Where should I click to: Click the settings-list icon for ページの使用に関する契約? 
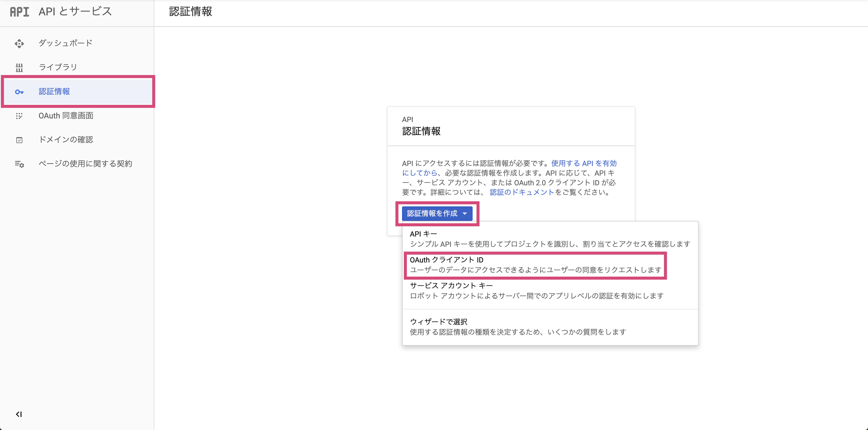pyautogui.click(x=19, y=164)
